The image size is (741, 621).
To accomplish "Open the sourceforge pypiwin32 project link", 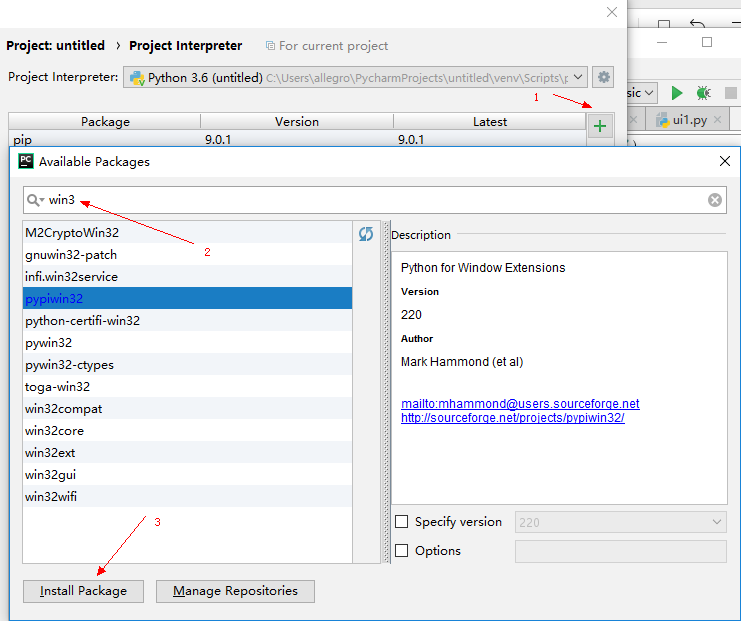I will pos(512,418).
